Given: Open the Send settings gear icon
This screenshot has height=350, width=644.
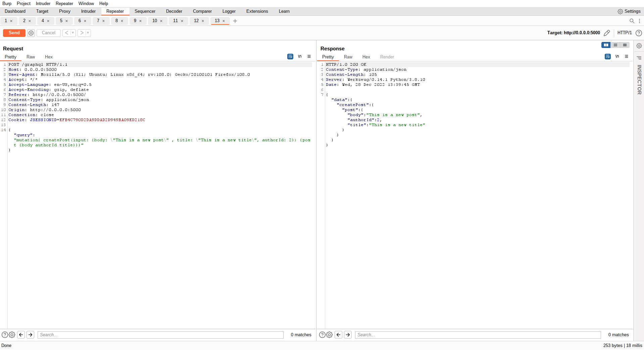Looking at the screenshot, I should (31, 33).
